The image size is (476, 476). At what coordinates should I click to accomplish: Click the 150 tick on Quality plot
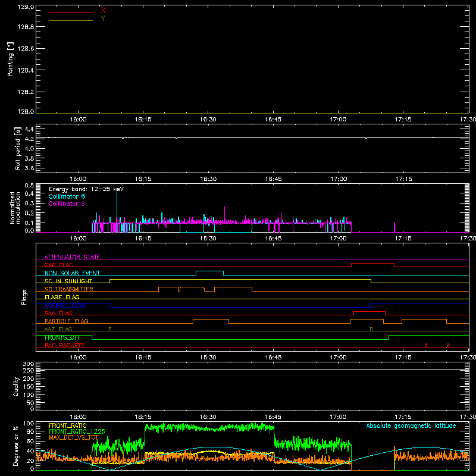(x=29, y=387)
